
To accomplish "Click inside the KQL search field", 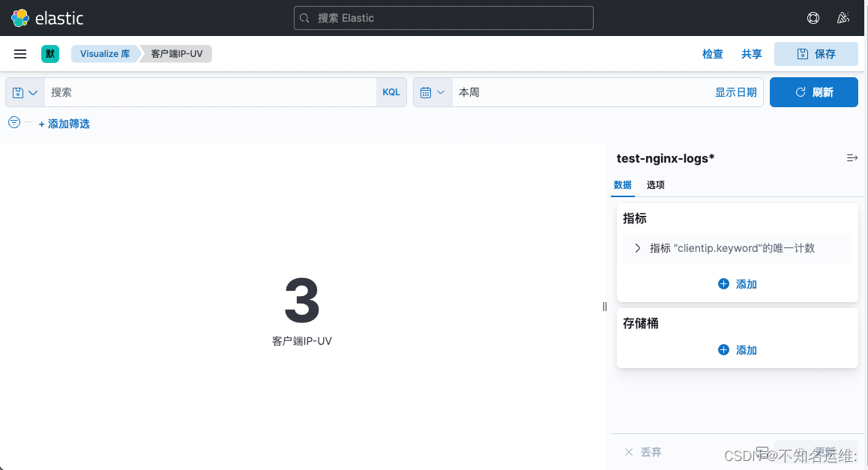I will 210,91.
